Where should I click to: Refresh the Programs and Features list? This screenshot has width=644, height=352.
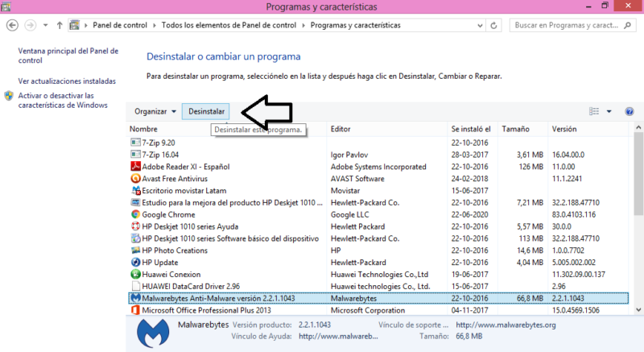pyautogui.click(x=493, y=26)
